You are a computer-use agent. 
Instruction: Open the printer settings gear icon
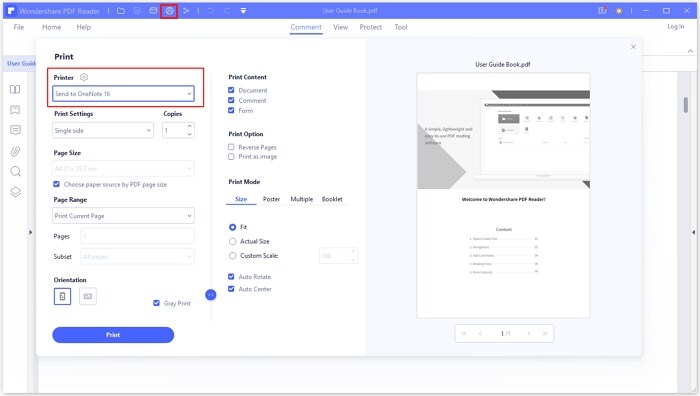coord(84,77)
